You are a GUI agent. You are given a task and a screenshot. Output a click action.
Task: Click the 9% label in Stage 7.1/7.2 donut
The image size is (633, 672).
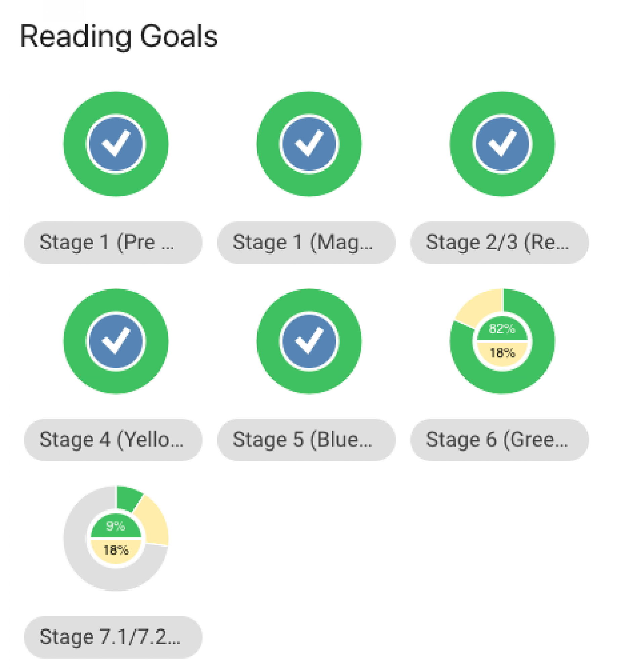pos(116,526)
